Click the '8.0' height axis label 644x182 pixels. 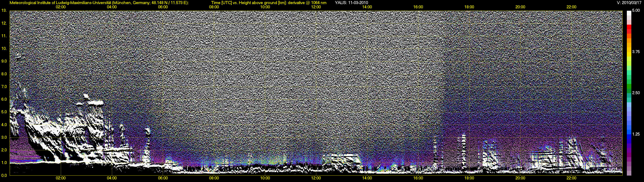click(4, 74)
